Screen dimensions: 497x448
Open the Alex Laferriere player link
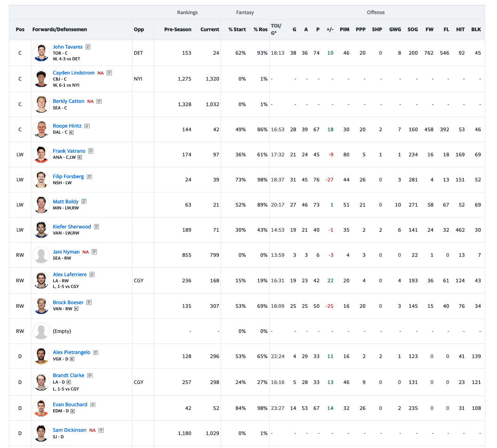coord(70,275)
